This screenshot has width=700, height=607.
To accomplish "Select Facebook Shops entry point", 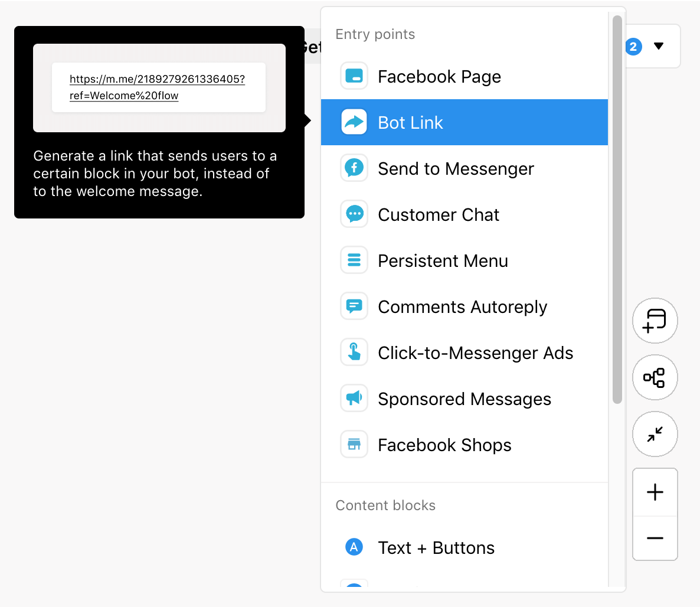I will [x=465, y=445].
